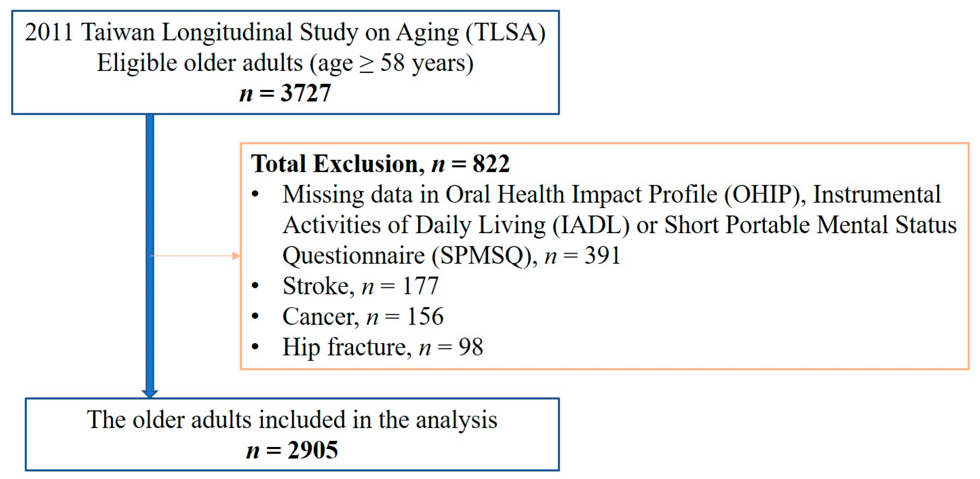Click the bullet point beside Stroke
The image size is (980, 479).
255,285
